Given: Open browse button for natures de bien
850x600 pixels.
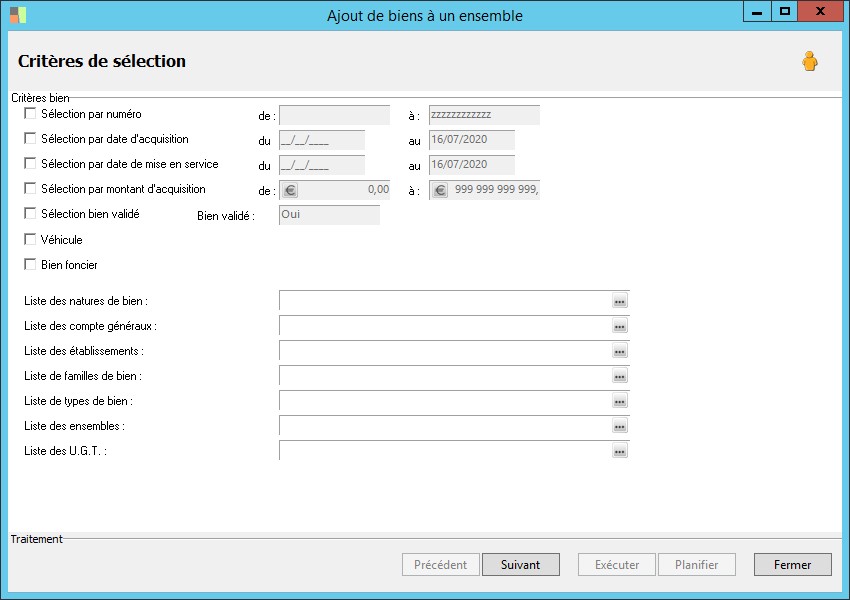Looking at the screenshot, I should click(x=620, y=301).
